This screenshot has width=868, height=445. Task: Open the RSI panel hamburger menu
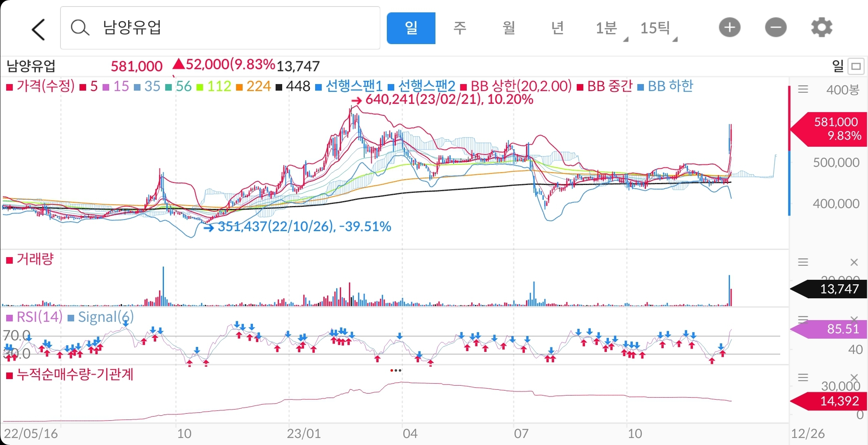point(803,319)
